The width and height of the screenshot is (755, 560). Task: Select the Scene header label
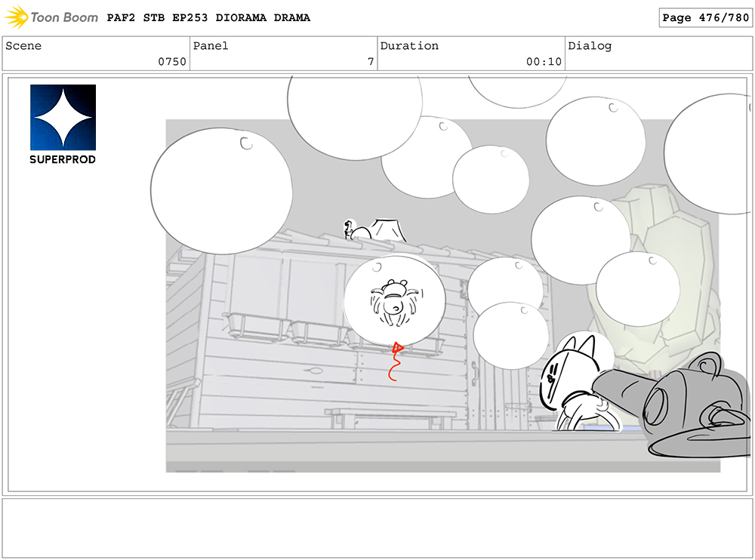click(23, 46)
